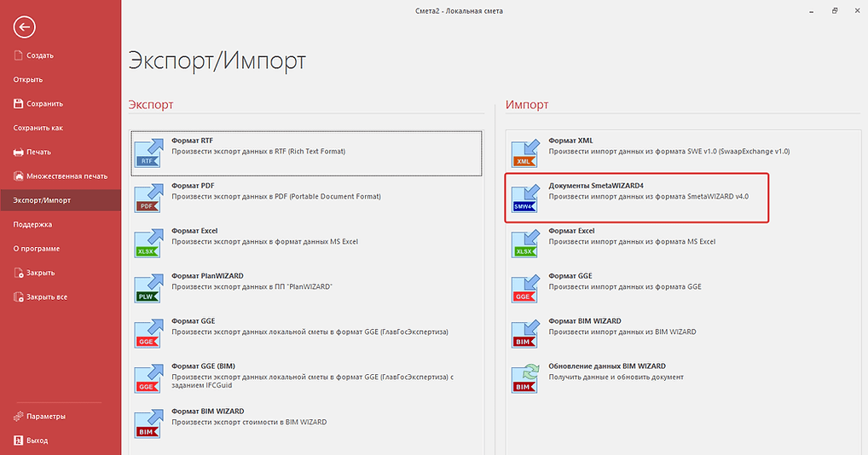Click the RTF export format icon
This screenshot has height=455, width=868.
point(150,152)
